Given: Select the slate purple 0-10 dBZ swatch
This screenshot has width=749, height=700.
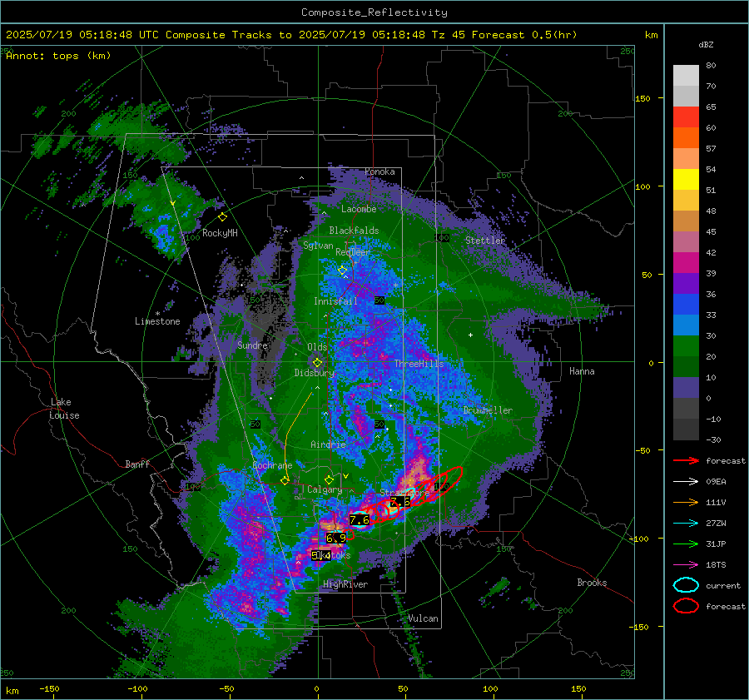Looking at the screenshot, I should [x=686, y=388].
